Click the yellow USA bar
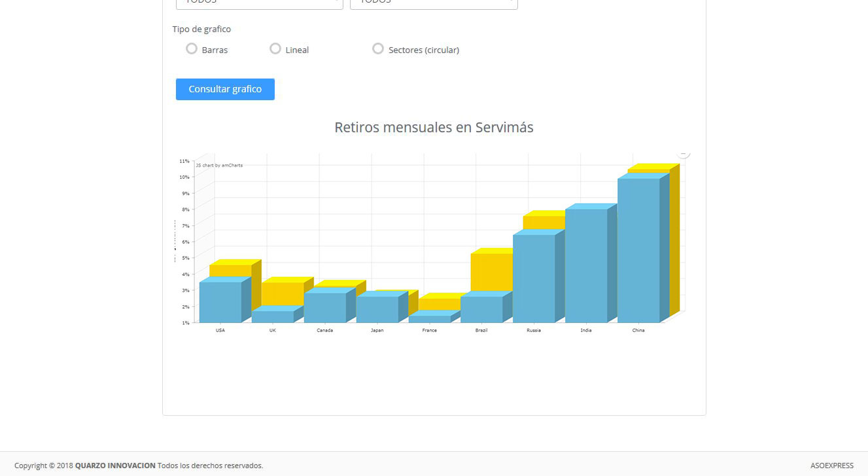868x476 pixels. click(x=230, y=270)
